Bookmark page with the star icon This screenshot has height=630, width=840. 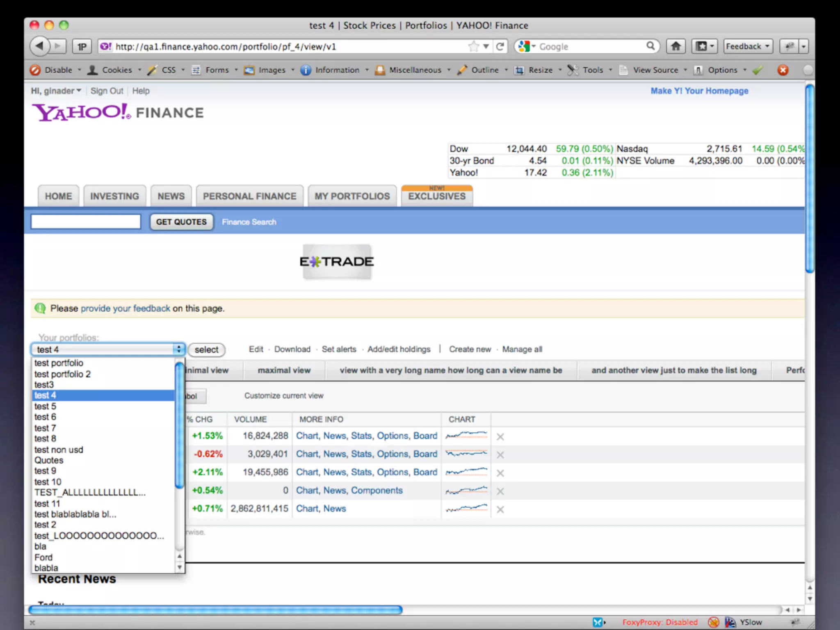pyautogui.click(x=473, y=46)
